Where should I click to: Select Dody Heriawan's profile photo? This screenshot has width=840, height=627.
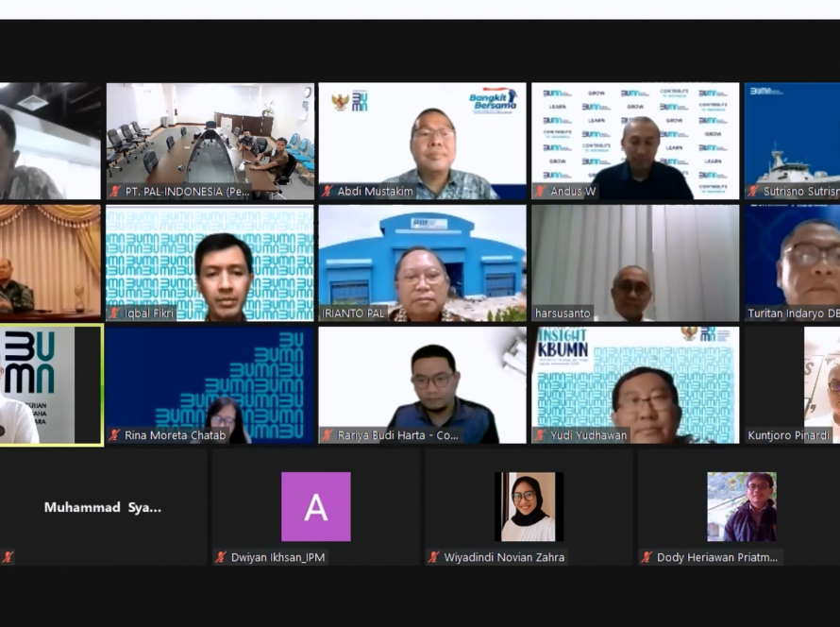(742, 506)
